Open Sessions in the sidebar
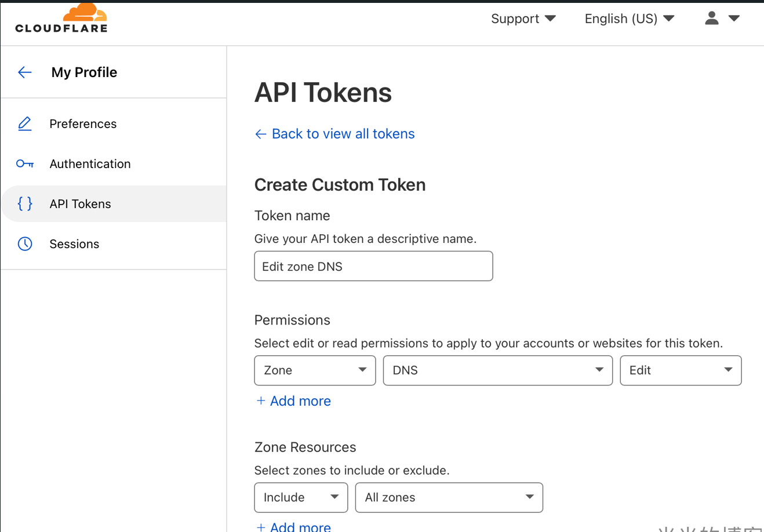Screen dimensions: 764x532 click(74, 244)
